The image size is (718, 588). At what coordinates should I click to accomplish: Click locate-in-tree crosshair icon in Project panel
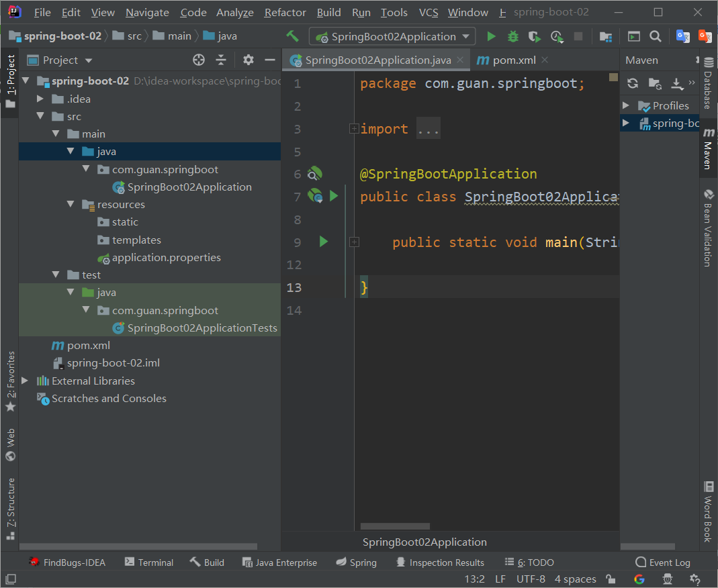pos(199,60)
